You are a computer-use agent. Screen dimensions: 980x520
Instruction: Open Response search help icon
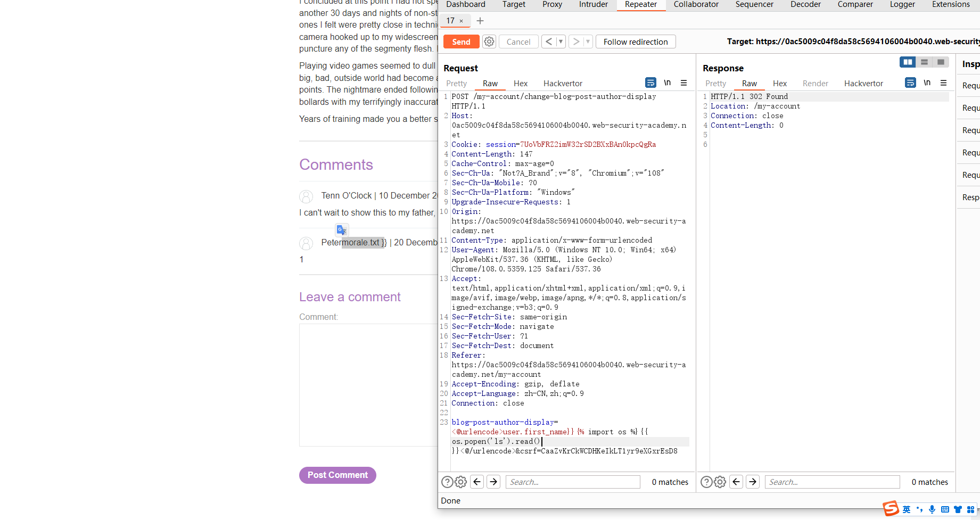pos(706,482)
